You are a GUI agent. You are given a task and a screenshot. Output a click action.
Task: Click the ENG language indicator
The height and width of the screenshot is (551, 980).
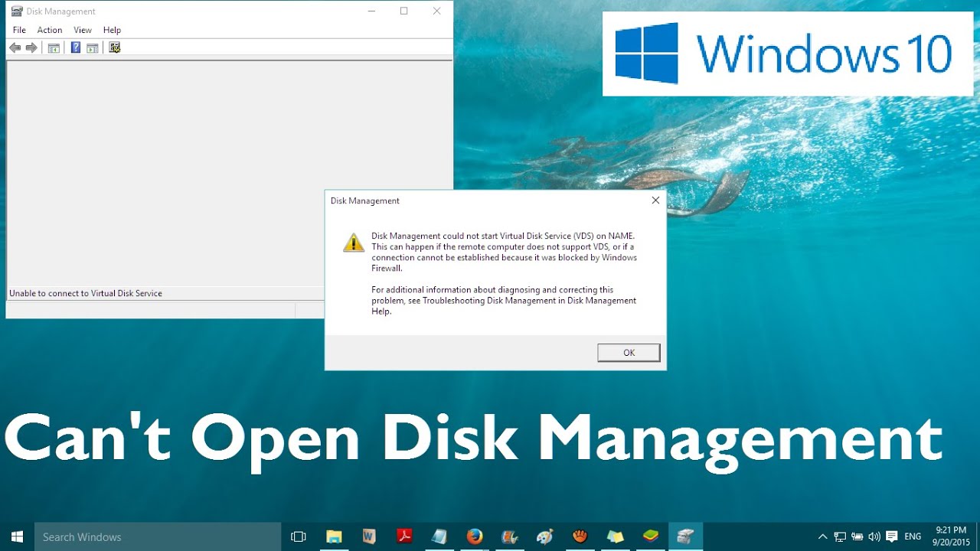(x=913, y=537)
